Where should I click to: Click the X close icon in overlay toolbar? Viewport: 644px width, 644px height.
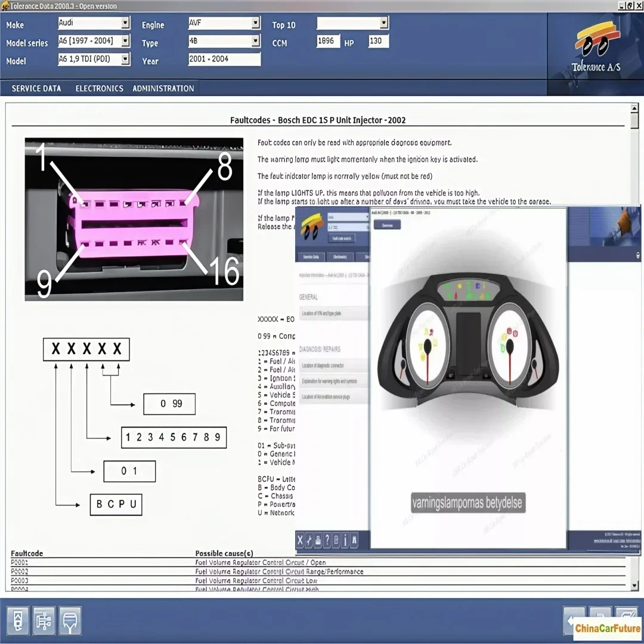[x=300, y=540]
